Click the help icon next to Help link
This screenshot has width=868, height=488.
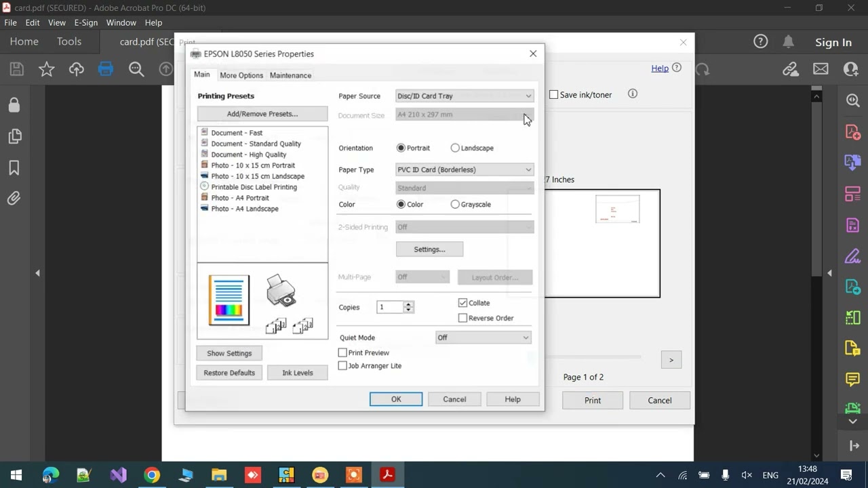click(677, 68)
